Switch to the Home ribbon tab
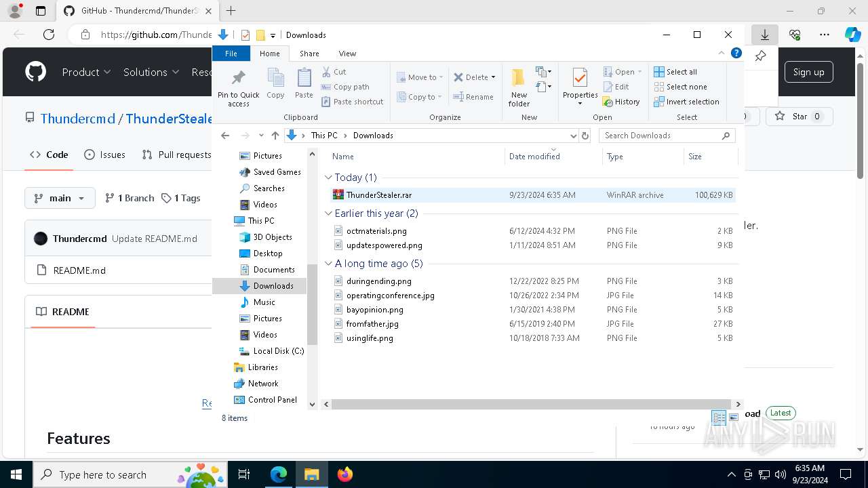 coord(269,54)
